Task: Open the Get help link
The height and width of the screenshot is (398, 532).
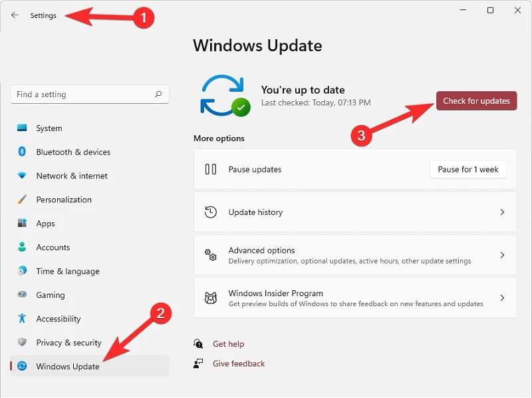Action: click(x=228, y=343)
